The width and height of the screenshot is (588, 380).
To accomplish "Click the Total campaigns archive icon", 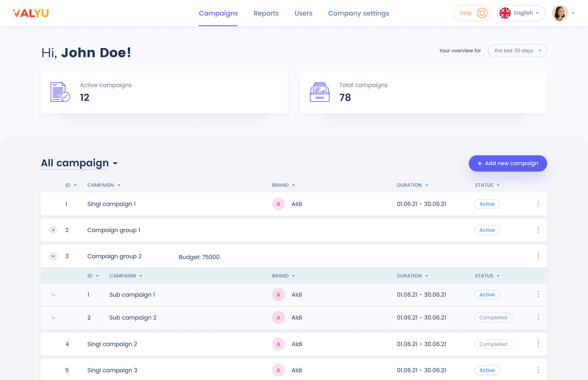I will 319,92.
